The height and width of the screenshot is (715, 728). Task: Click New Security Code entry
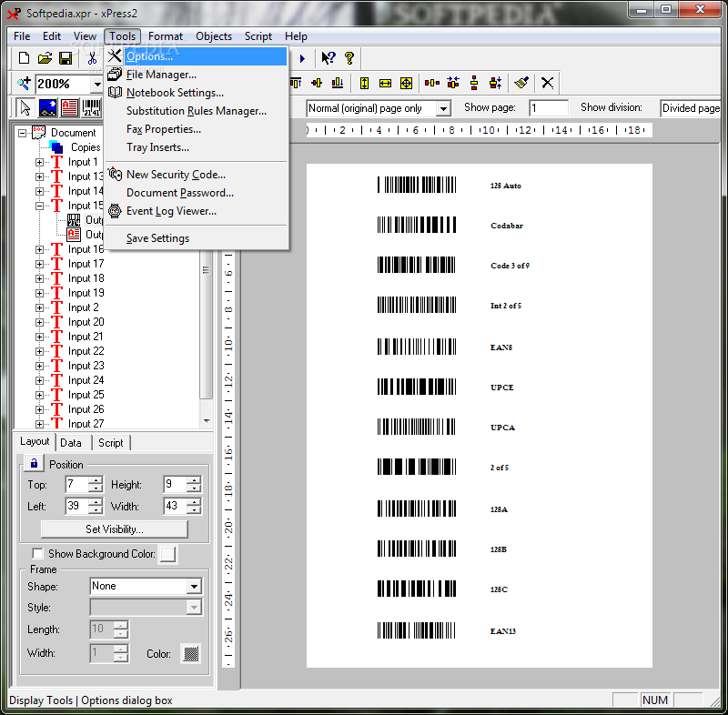(197, 175)
